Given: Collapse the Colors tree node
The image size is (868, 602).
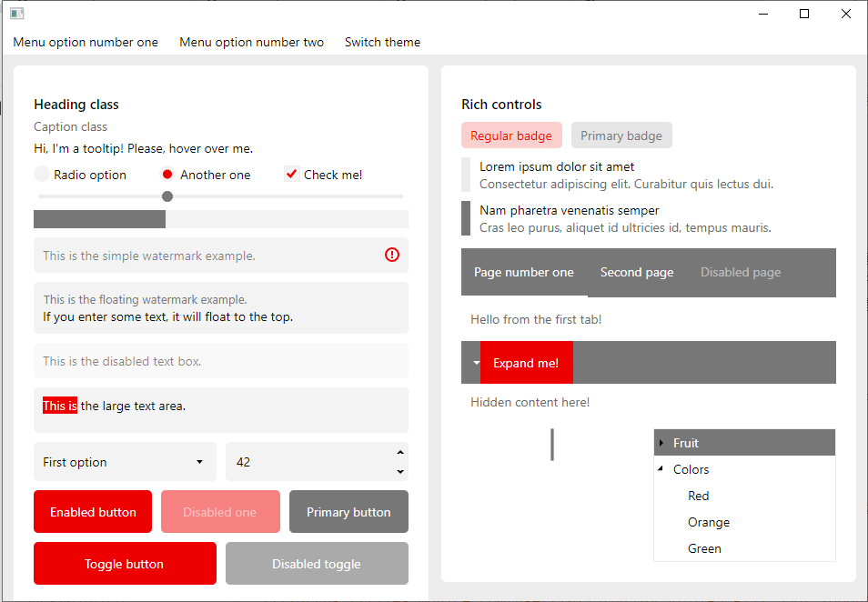Looking at the screenshot, I should [x=661, y=469].
